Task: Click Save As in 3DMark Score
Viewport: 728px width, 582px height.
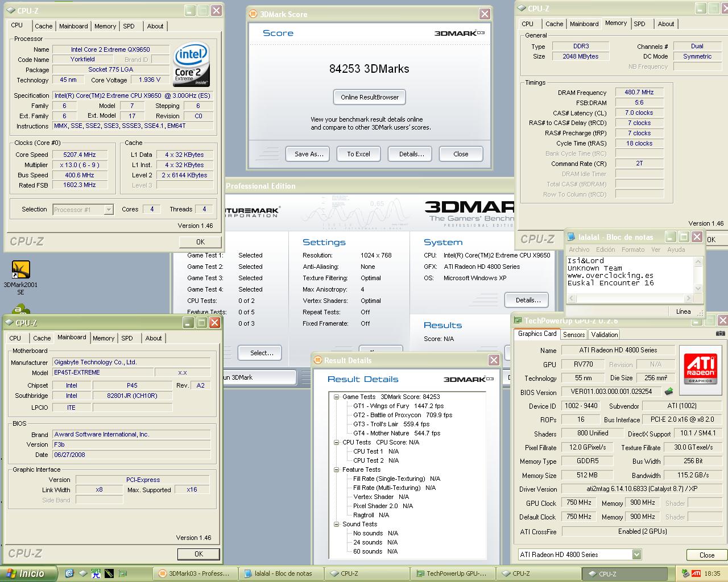Action: click(309, 154)
